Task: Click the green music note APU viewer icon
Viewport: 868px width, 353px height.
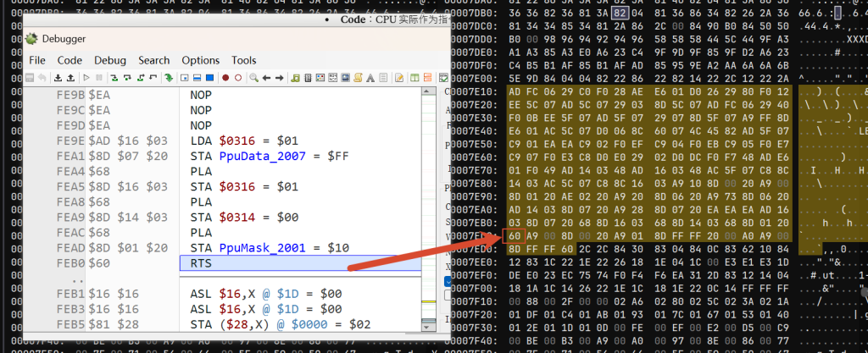Action: 294,78
